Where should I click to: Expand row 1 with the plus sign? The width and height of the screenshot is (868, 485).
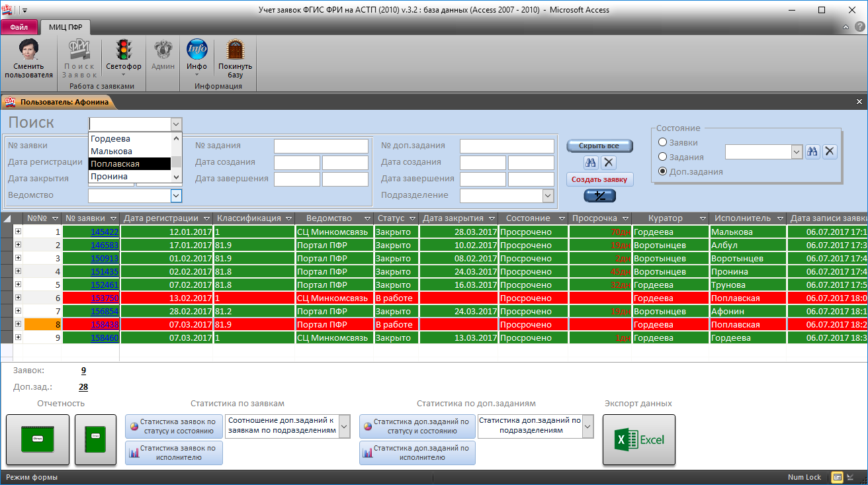[18, 232]
